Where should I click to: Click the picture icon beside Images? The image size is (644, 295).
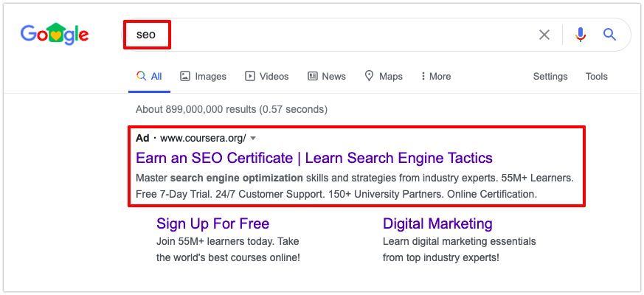pos(185,77)
